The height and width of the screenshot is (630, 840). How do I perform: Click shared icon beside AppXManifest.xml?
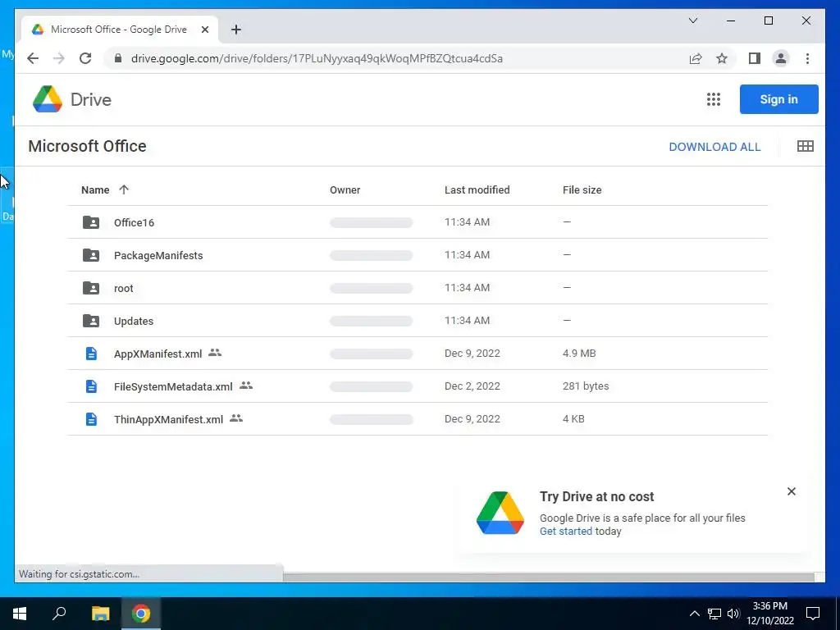click(x=215, y=353)
